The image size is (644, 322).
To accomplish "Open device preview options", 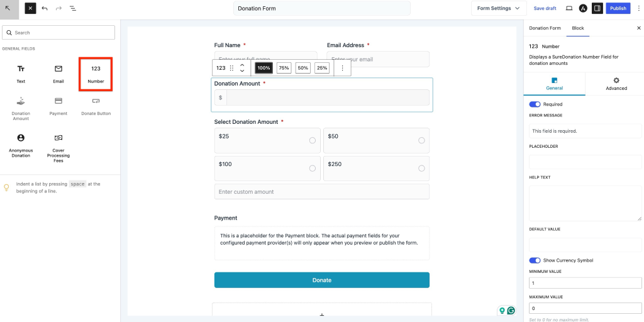I will [x=569, y=8].
